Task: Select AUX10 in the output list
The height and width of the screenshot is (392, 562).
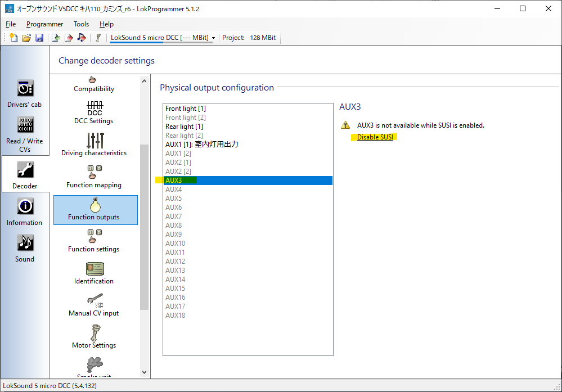Action: click(248, 244)
